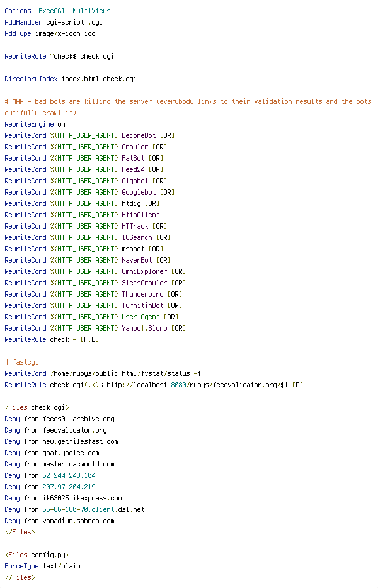Select 'Gigabot' in rewrite condition

[135, 181]
